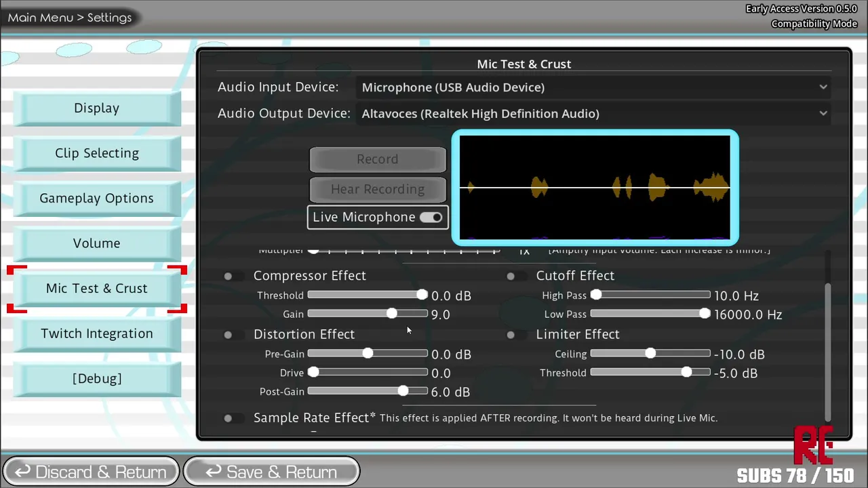Image resolution: width=868 pixels, height=488 pixels.
Task: Click the Mic Test & Crust panel title
Action: click(x=524, y=64)
